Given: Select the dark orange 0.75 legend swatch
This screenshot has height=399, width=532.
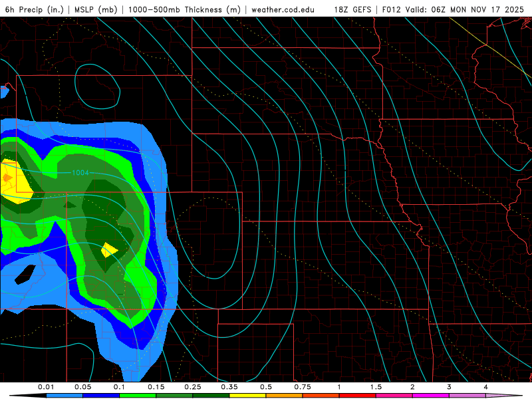Looking at the screenshot, I should tap(321, 396).
